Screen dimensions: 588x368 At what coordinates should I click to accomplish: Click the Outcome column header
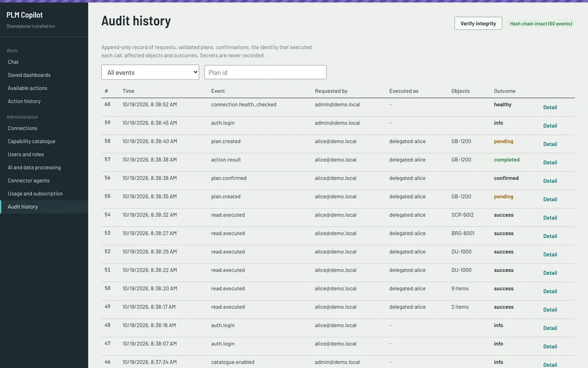pyautogui.click(x=504, y=91)
